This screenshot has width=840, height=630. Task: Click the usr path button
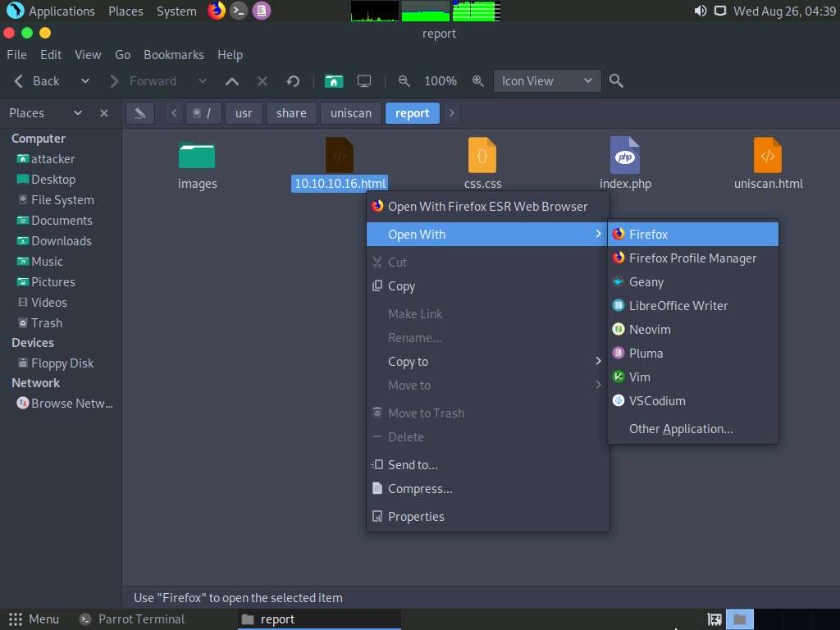pyautogui.click(x=244, y=113)
